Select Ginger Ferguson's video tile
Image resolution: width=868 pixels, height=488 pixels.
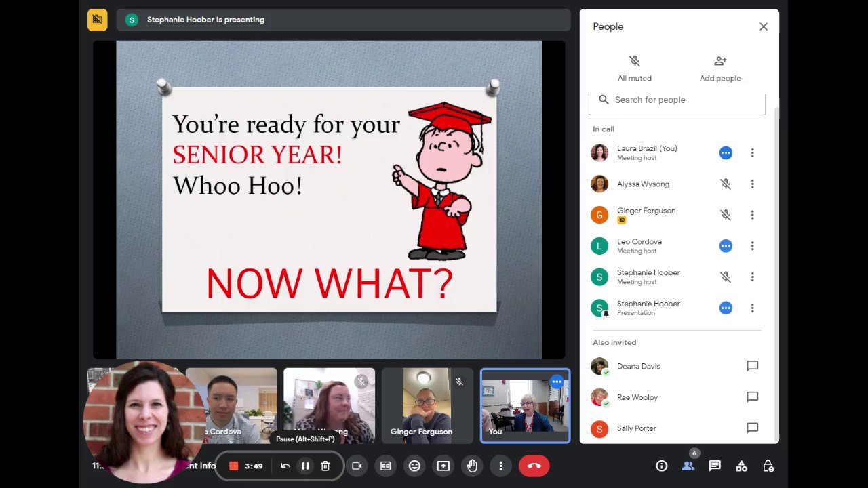tap(427, 405)
